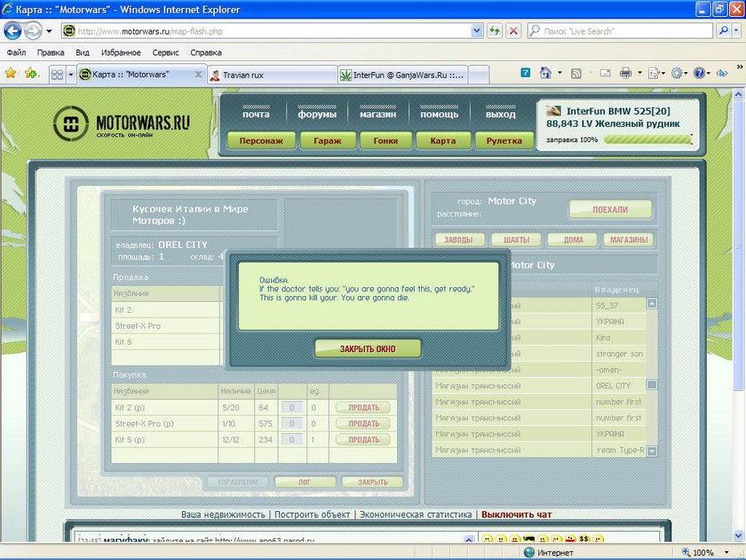Click the search magnifier button
Viewport: 746px width, 560px height.
724,31
